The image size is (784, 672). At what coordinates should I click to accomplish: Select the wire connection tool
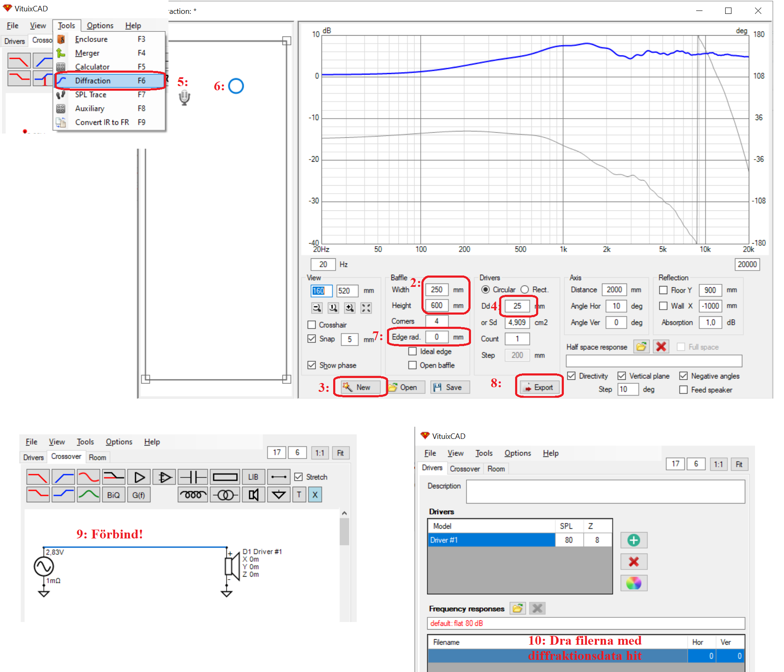pyautogui.click(x=279, y=477)
